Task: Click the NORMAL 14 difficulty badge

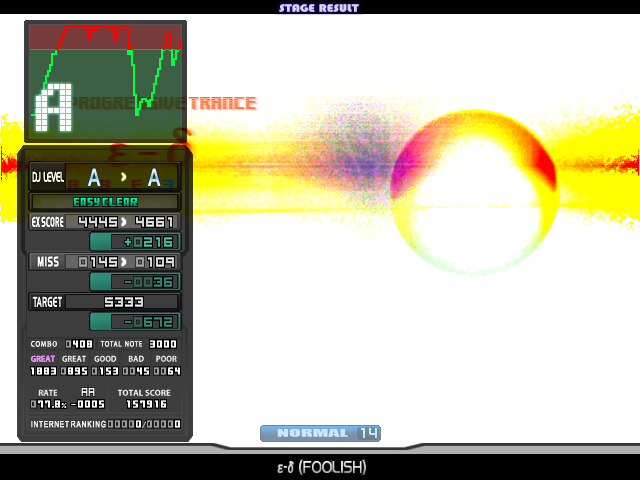Action: (320, 433)
